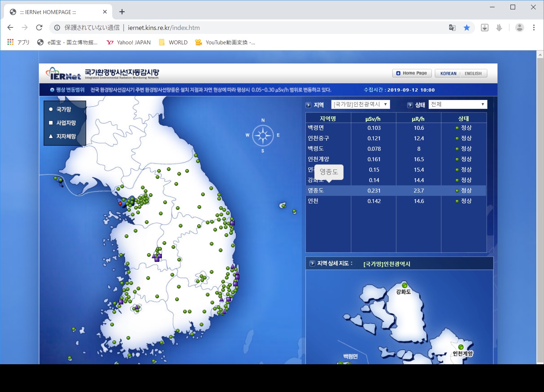The height and width of the screenshot is (392, 544).
Task: Click the red station marker on map
Action: (x=120, y=204)
